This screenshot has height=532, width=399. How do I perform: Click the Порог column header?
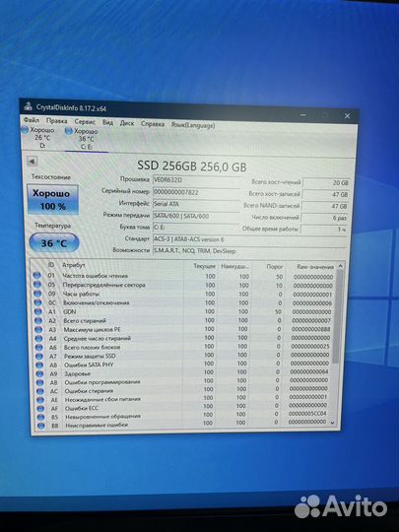[x=274, y=267]
